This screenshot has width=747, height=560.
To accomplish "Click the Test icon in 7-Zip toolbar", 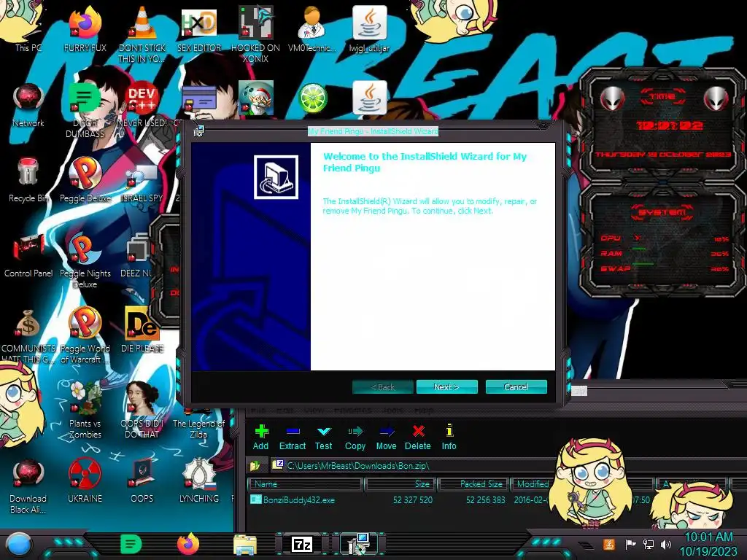I will click(x=323, y=431).
